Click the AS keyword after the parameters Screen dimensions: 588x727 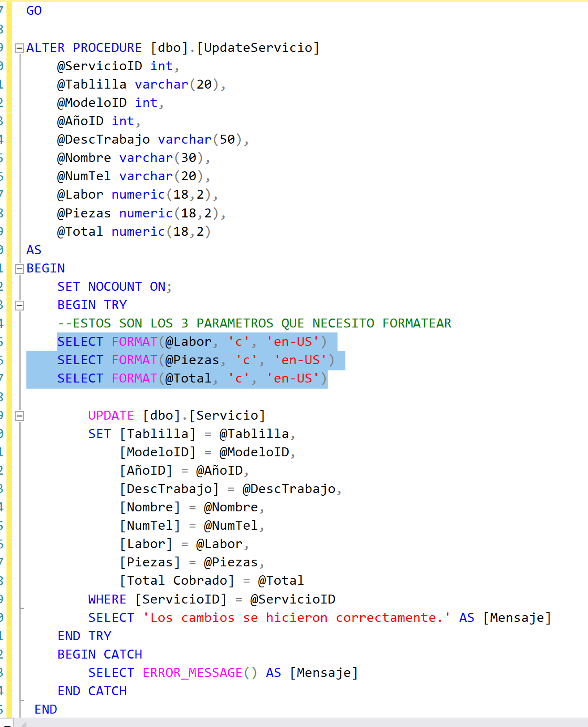tap(34, 250)
